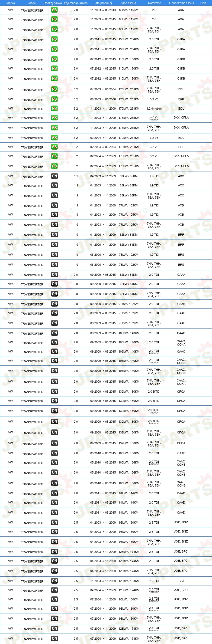Click PB petrol icon in CJKA 2.0 TSI row
212x644 pixels.
(x=54, y=39)
